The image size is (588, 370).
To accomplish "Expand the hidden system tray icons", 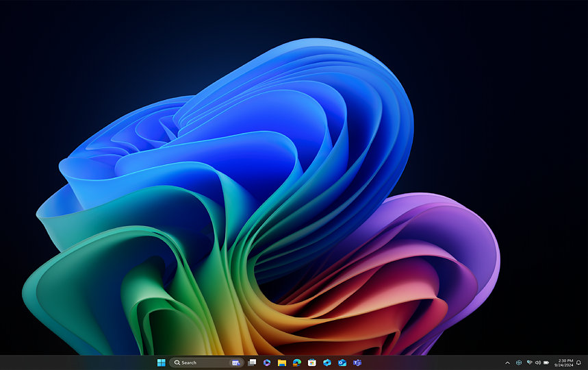I will 507,363.
